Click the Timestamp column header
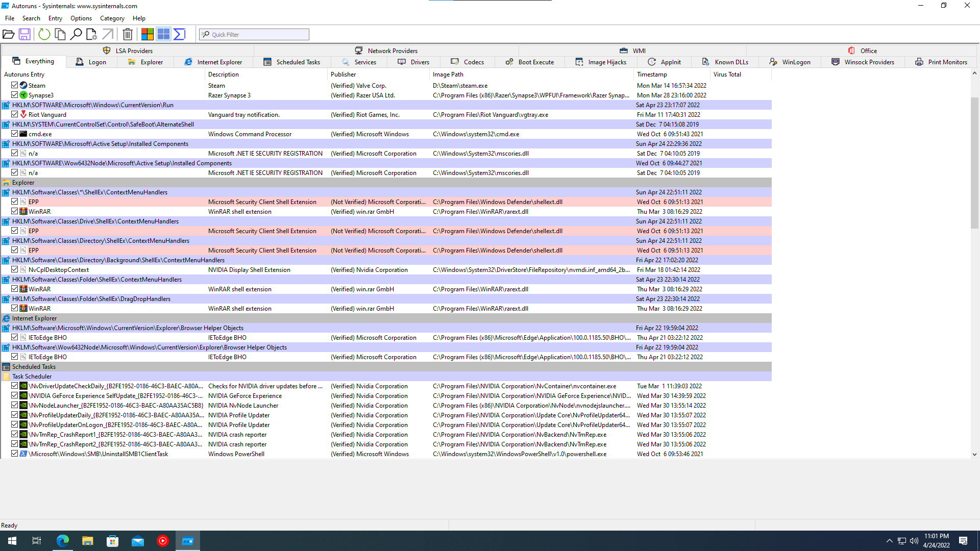 click(x=652, y=74)
